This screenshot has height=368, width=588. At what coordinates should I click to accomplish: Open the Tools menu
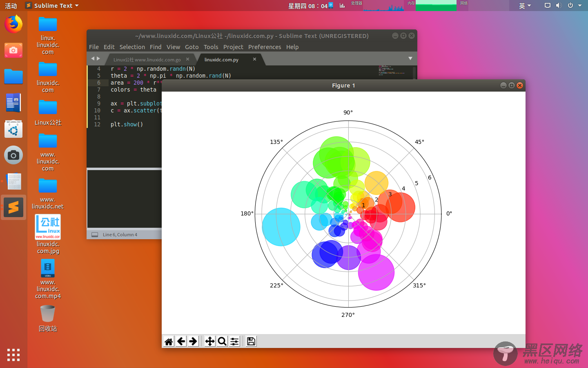(211, 47)
